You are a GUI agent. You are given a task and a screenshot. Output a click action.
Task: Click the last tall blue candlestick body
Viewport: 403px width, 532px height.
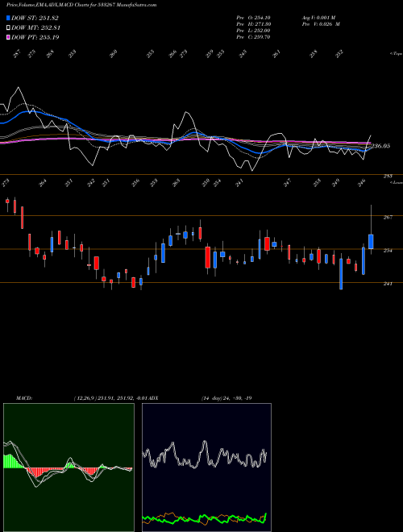click(371, 242)
